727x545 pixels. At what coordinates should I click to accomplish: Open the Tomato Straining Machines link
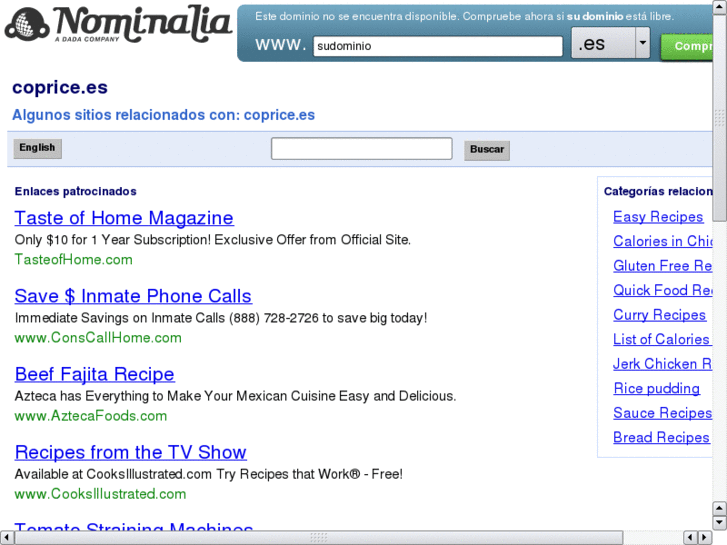[x=134, y=526]
